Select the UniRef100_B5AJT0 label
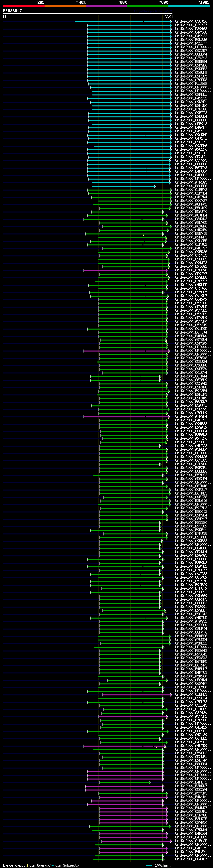 point(191,212)
